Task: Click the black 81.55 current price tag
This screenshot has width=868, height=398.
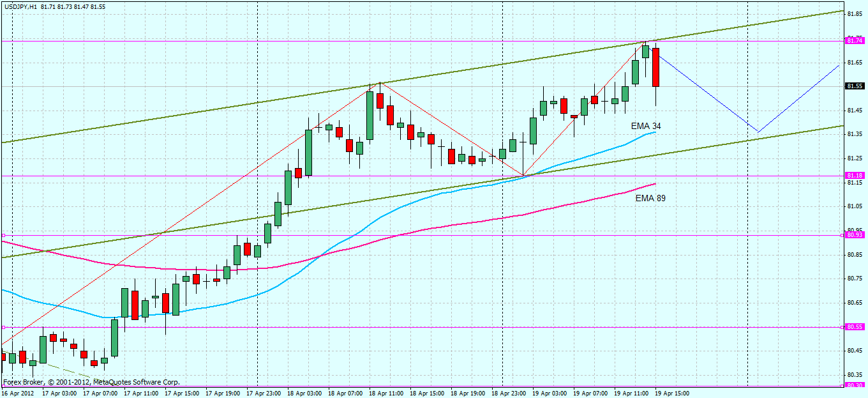Action: (x=855, y=86)
